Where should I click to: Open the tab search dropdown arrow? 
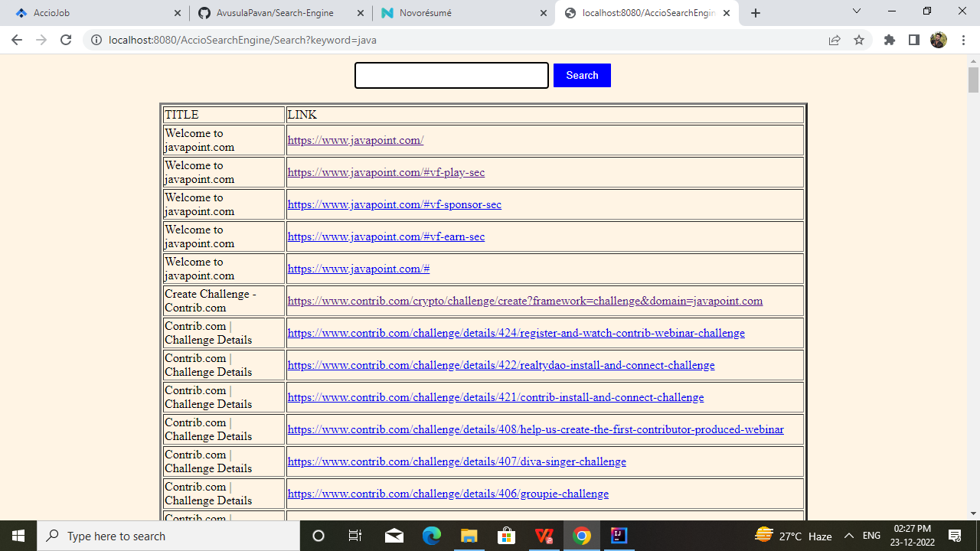[856, 12]
